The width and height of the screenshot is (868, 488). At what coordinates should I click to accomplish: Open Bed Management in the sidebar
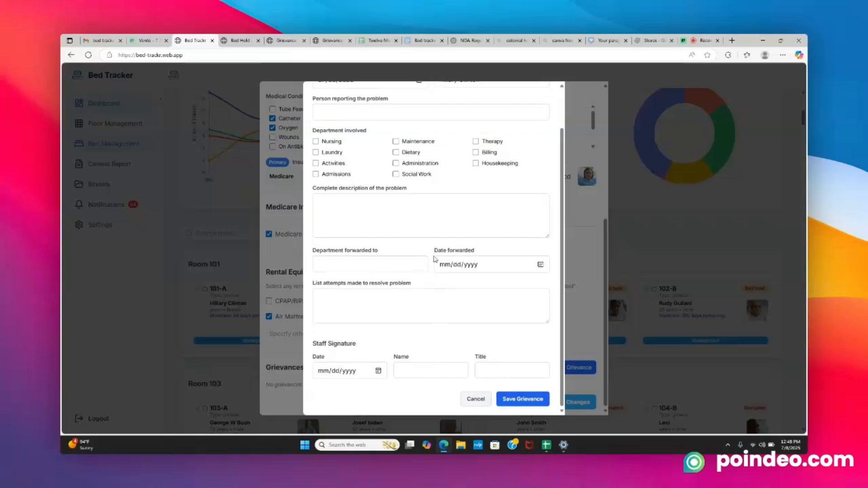tap(113, 143)
